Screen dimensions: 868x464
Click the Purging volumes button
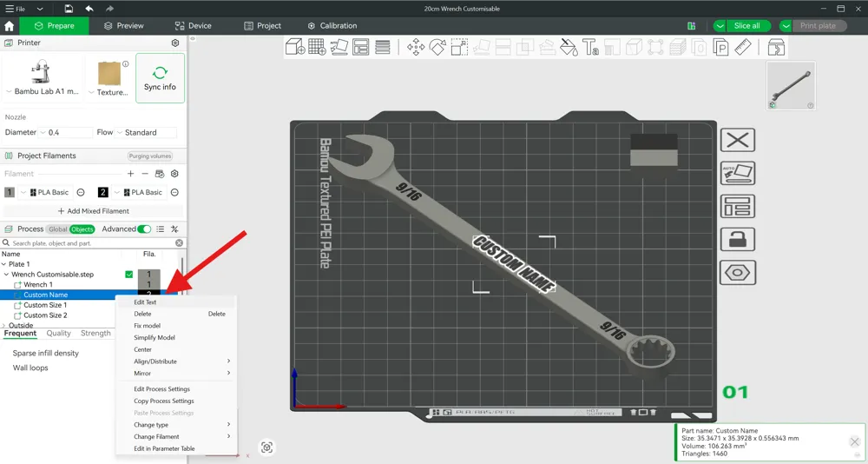click(x=150, y=156)
